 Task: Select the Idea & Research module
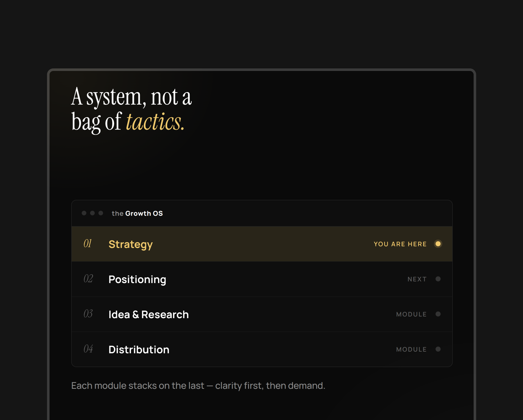coord(262,314)
